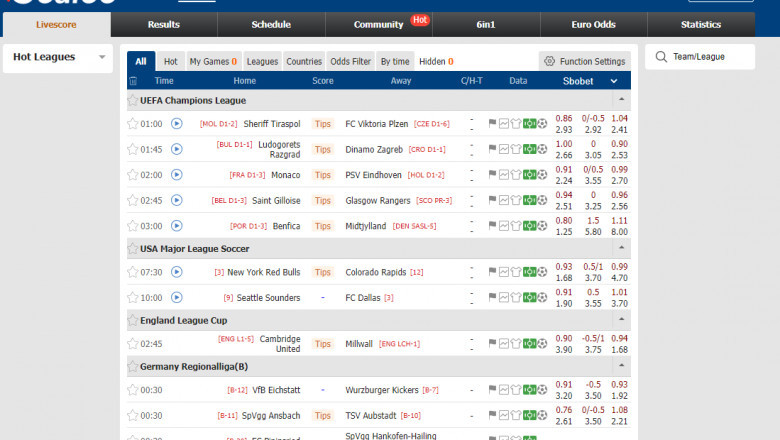Open the Countries filter
This screenshot has height=440, width=780.
tap(304, 62)
